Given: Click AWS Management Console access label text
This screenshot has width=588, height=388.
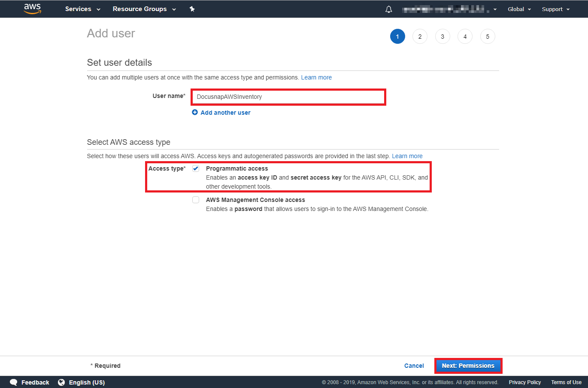Looking at the screenshot, I should (x=255, y=200).
